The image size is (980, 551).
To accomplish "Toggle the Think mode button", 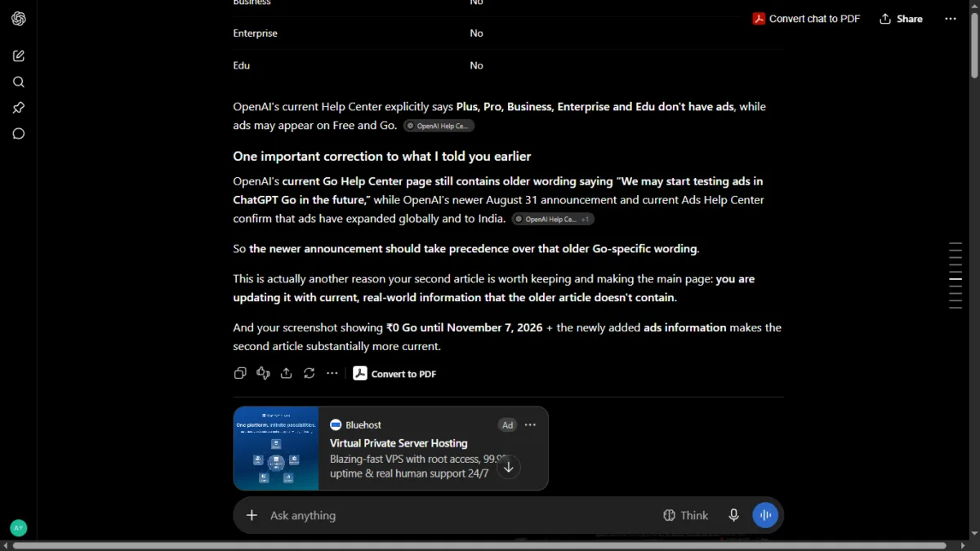I will 686,515.
